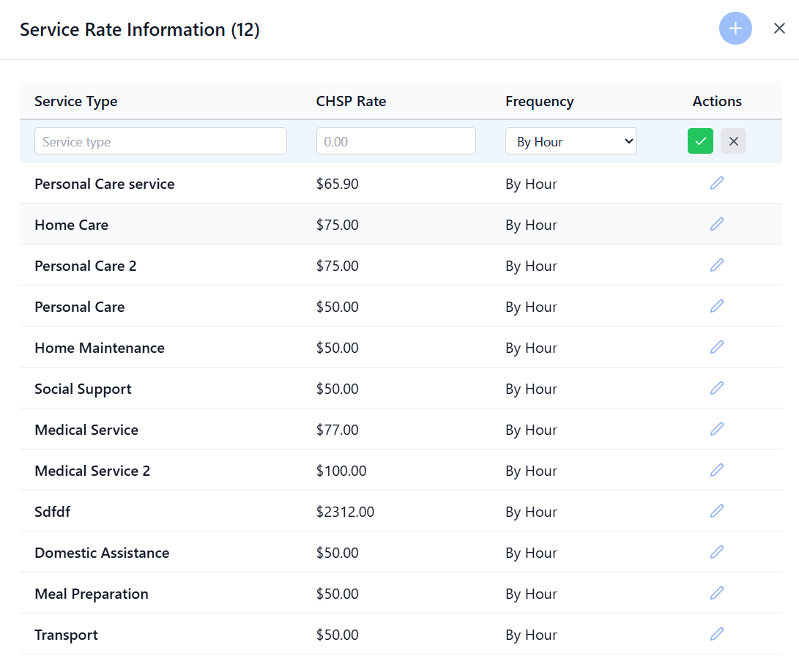Viewport: 799px width, 672px height.
Task: Edit the Social Support rate
Action: pyautogui.click(x=716, y=388)
